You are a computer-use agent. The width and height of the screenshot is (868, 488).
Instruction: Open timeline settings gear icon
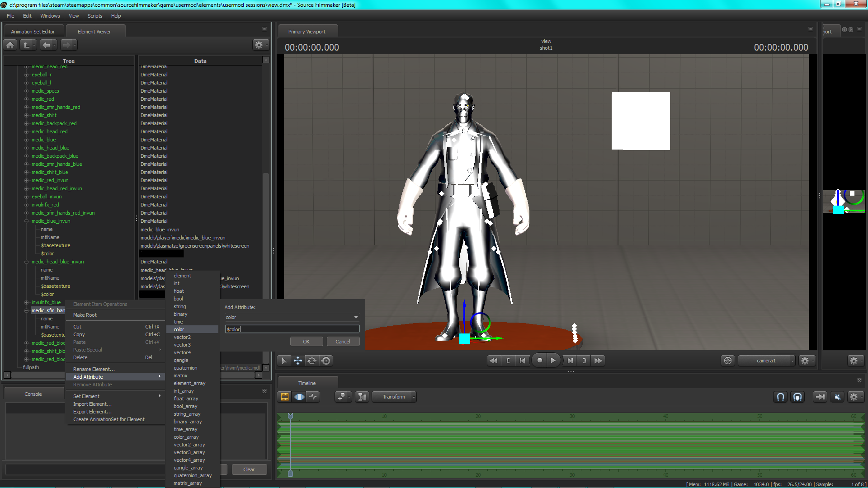coord(854,397)
